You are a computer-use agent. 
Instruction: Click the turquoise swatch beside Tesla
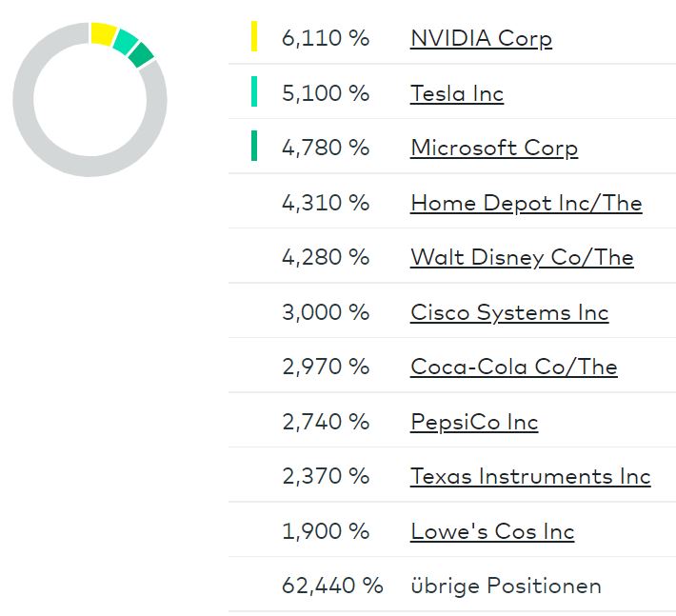coord(254,91)
